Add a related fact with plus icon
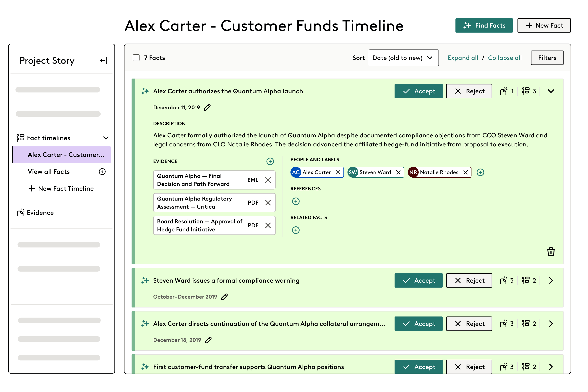588x392 pixels. [296, 230]
